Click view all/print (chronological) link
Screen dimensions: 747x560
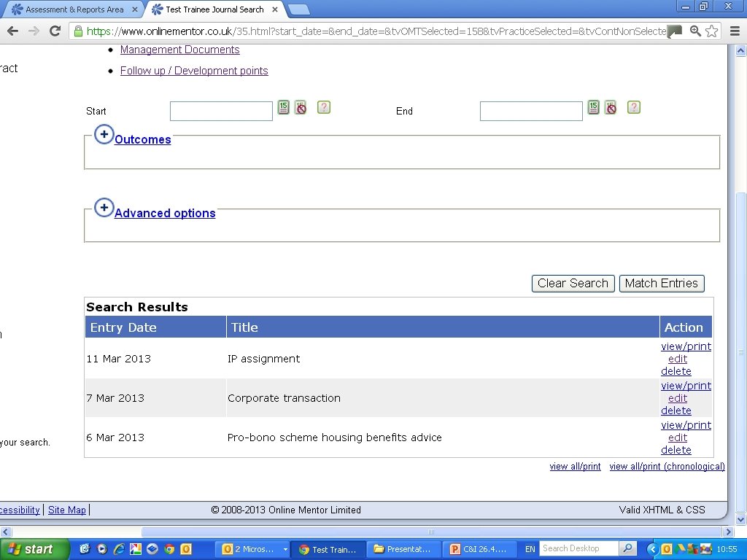[x=667, y=466]
